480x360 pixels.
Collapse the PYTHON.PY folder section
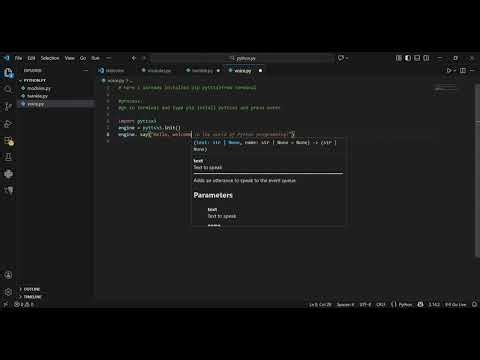(x=33, y=80)
